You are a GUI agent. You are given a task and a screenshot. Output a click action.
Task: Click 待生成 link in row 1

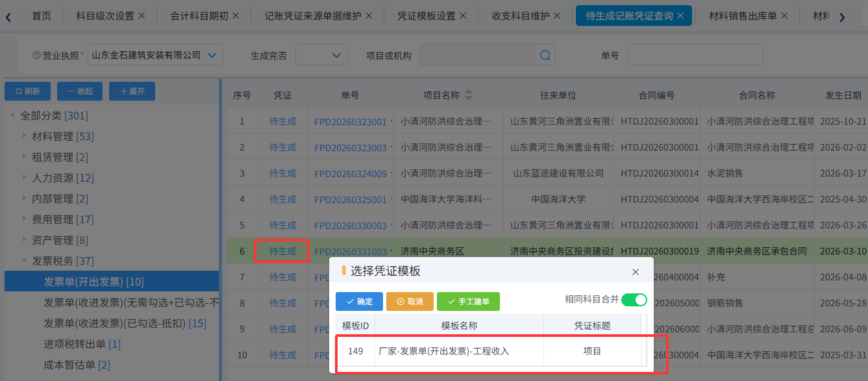282,121
